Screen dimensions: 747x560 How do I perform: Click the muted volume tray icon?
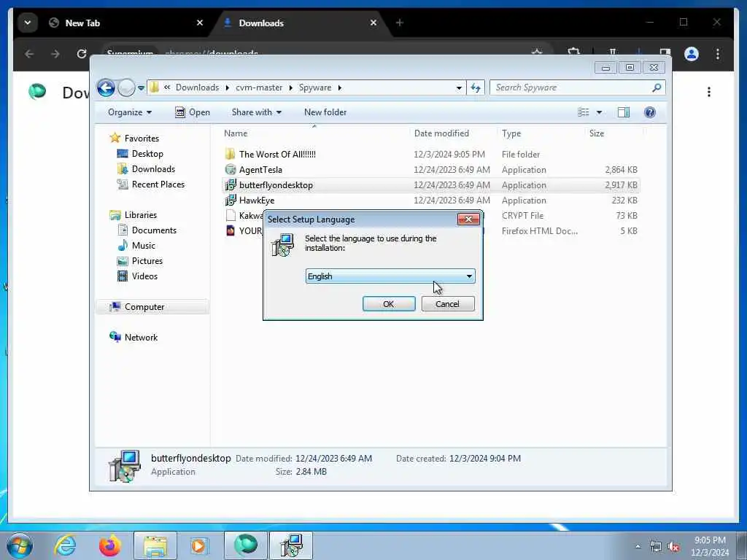tap(673, 547)
